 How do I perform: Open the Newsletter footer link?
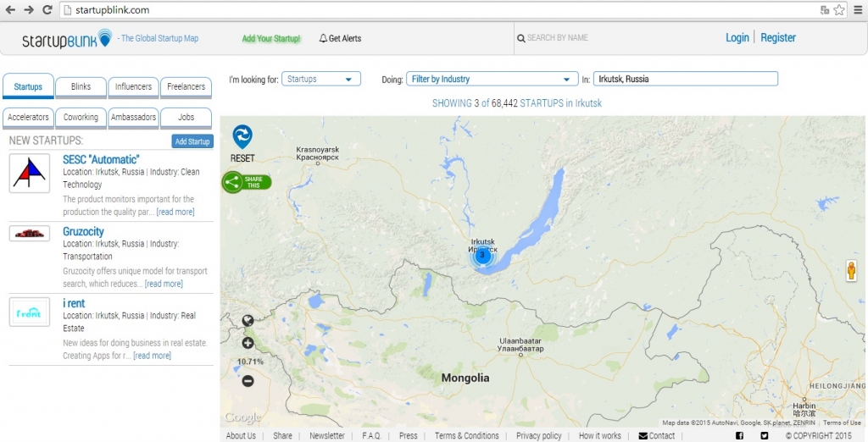coord(327,436)
